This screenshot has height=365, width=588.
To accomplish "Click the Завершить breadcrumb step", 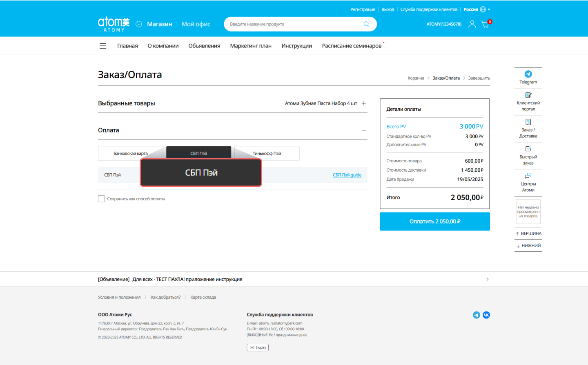I will 479,78.
